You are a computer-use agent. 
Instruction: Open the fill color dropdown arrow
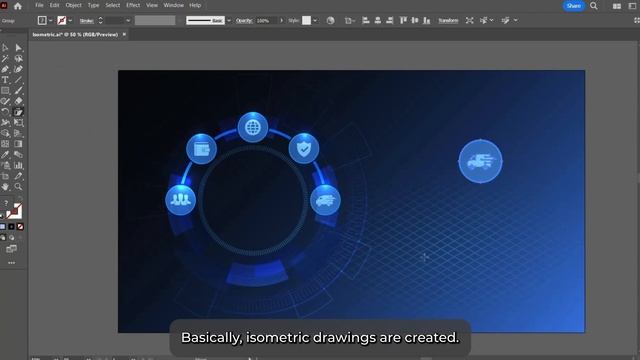pos(51,20)
